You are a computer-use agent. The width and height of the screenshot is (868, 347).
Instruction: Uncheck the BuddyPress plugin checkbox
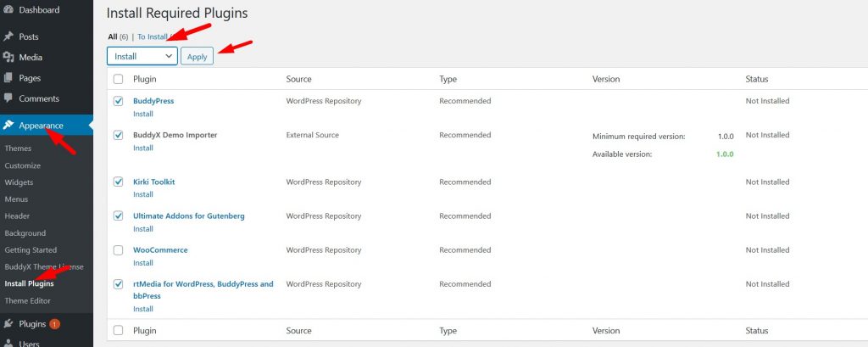coord(118,101)
